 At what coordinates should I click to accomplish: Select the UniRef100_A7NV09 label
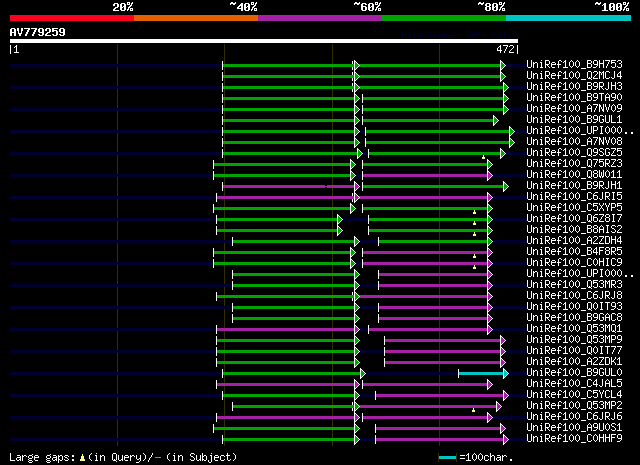tap(574, 109)
